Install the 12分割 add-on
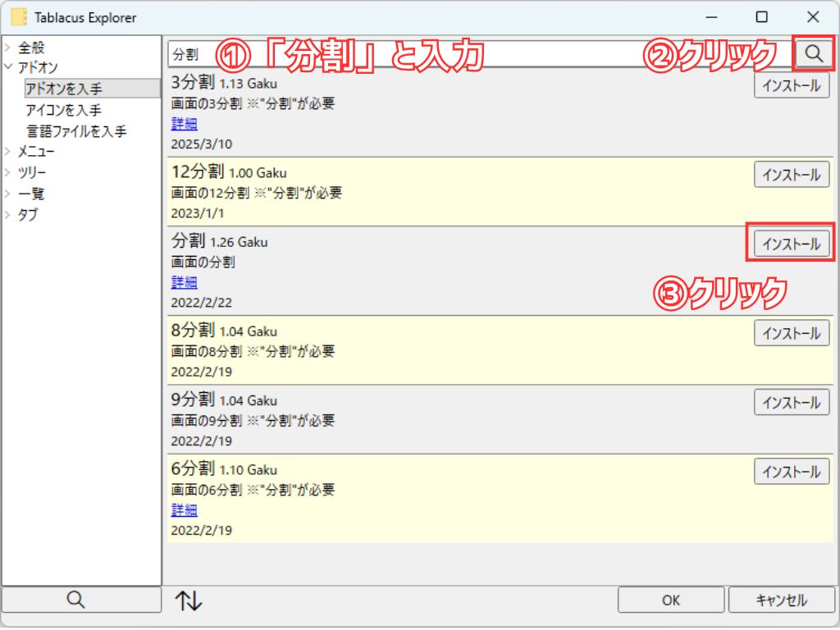Image resolution: width=840 pixels, height=630 pixels. point(791,175)
